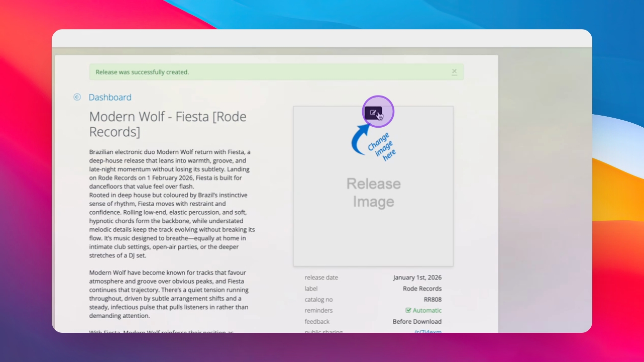The image size is (644, 362).
Task: Click the "Rode Records" label value in details
Action: pos(422,289)
